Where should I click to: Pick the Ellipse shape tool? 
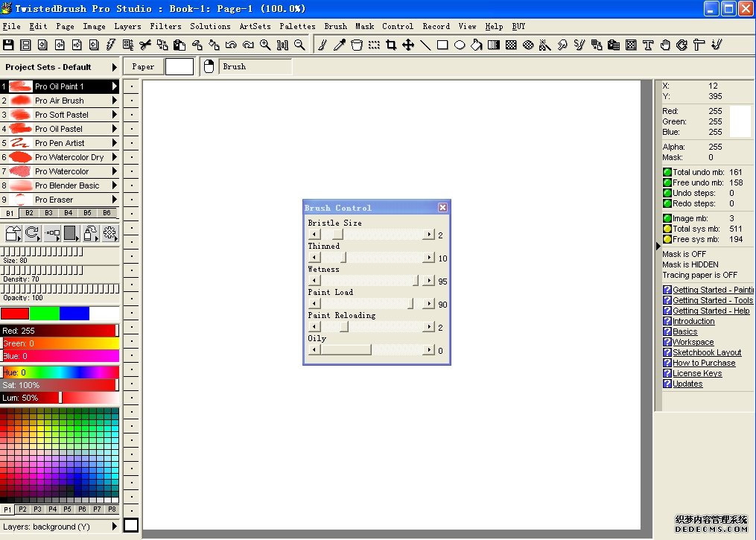460,45
